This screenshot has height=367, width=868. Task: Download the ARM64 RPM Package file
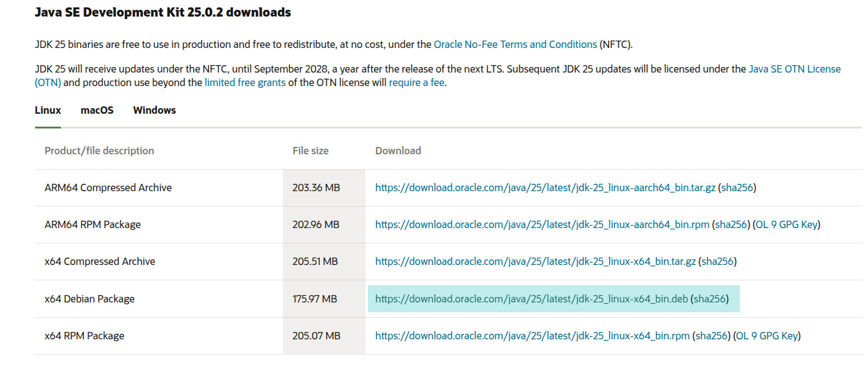542,224
